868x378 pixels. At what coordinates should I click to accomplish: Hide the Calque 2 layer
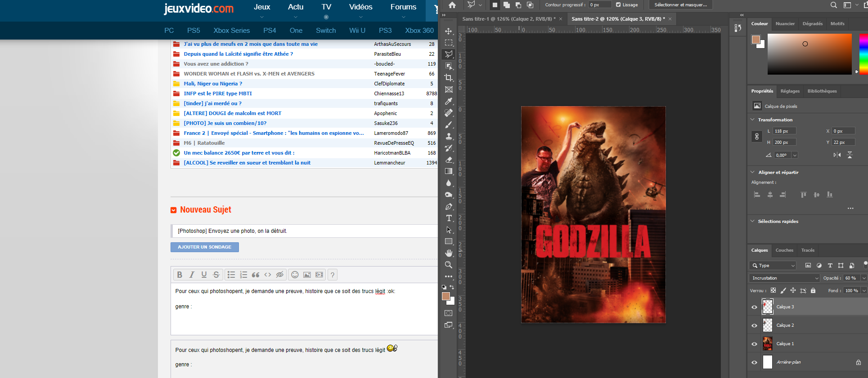tap(755, 325)
